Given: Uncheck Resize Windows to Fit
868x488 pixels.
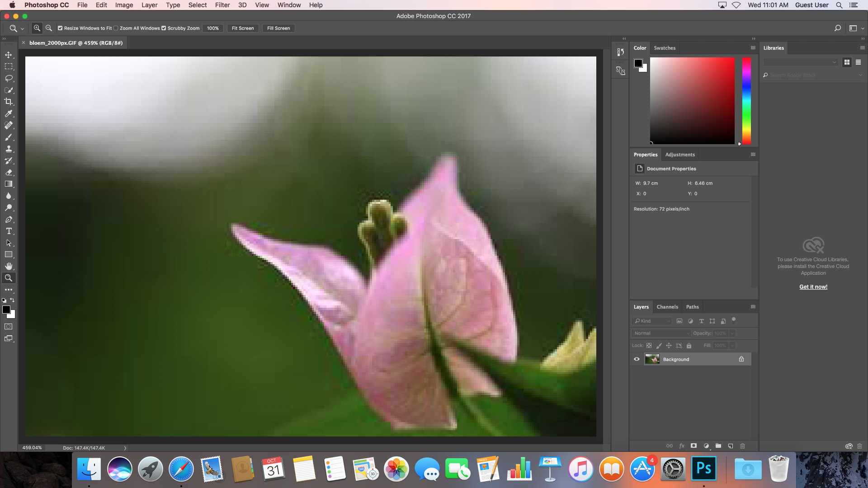Looking at the screenshot, I should [x=60, y=28].
